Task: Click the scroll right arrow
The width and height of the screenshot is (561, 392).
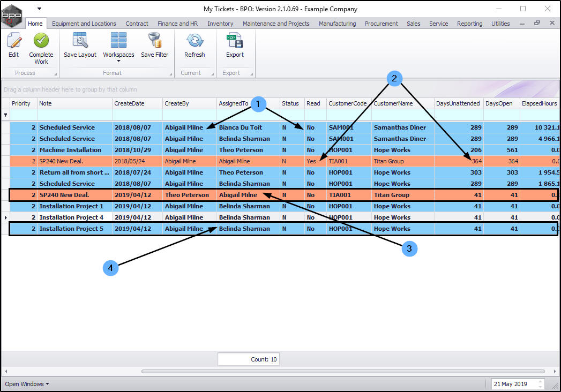Action: tap(555, 371)
